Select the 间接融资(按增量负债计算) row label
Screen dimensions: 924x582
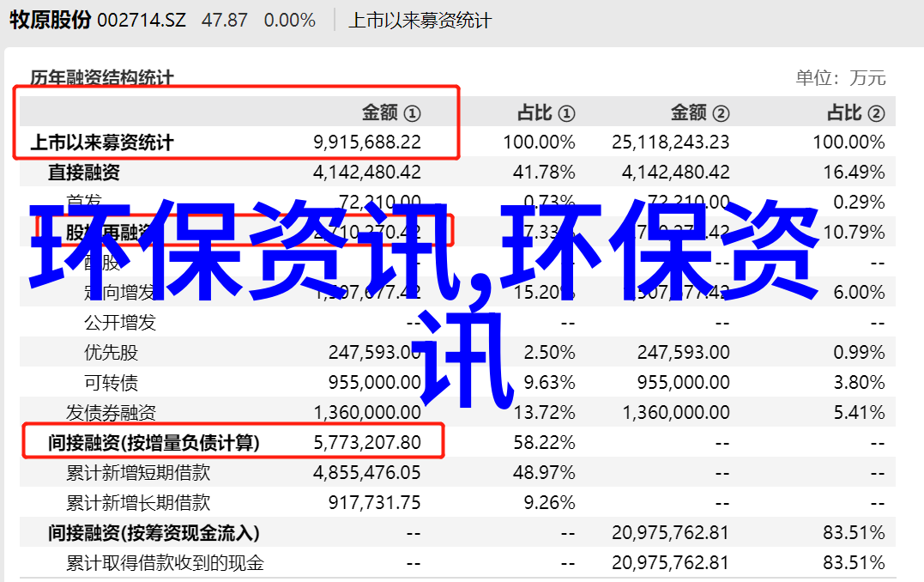(154, 443)
